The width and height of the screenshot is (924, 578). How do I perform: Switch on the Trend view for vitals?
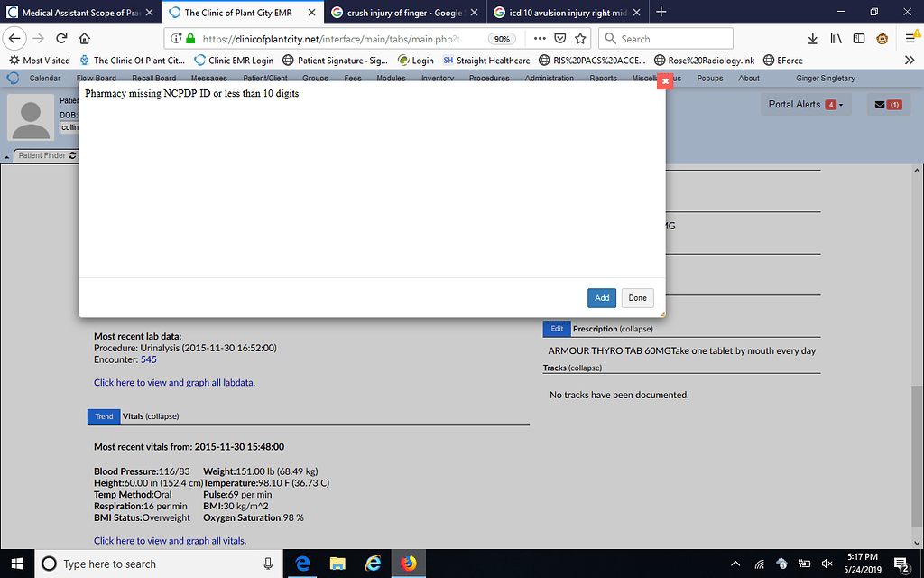(x=103, y=416)
